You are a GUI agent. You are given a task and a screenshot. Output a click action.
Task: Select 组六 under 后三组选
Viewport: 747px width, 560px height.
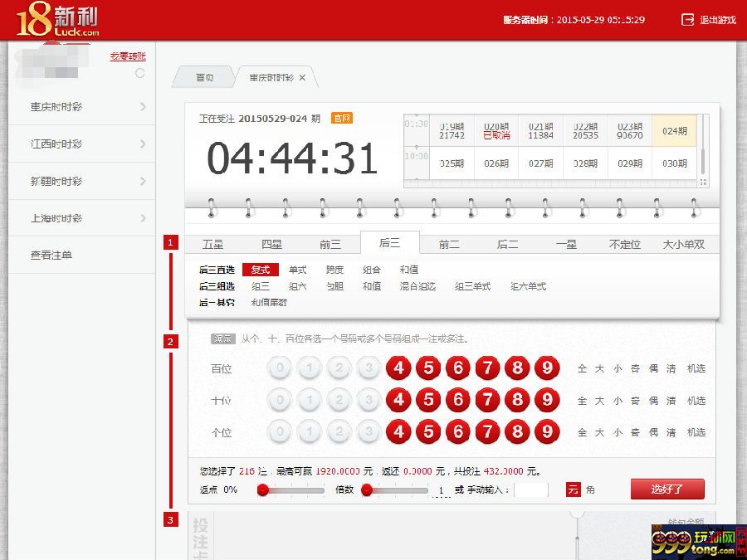(298, 286)
